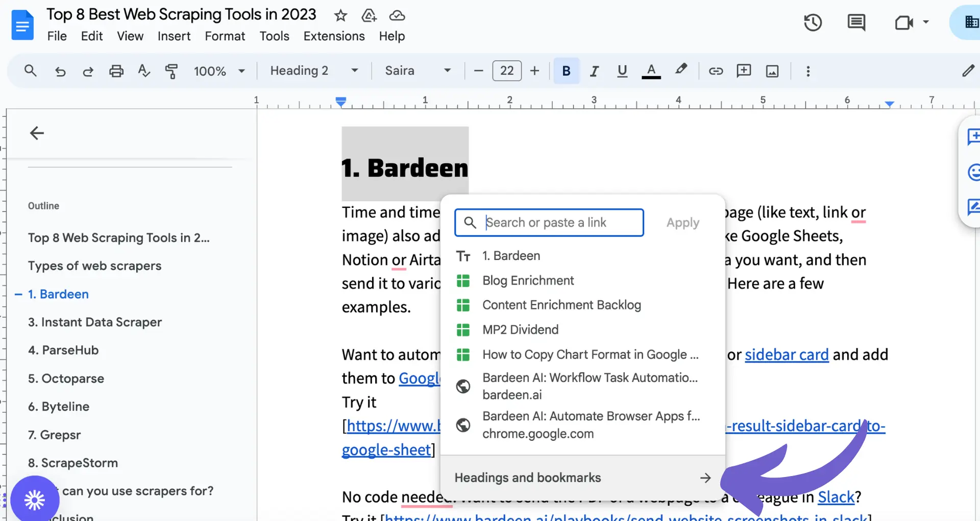Choose the 1. Bardeen heading suggestion
Screen dimensions: 980x521
pyautogui.click(x=582, y=255)
